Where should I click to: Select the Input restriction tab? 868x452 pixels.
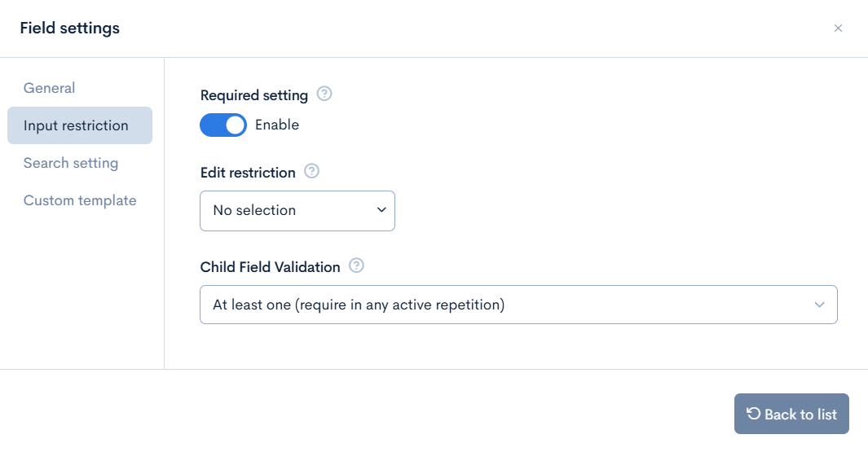(x=80, y=125)
